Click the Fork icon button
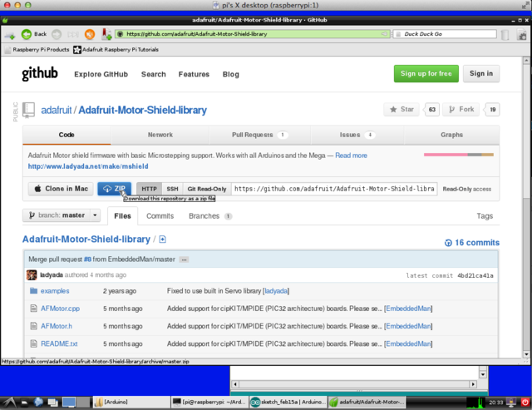The image size is (532, 410). click(461, 110)
